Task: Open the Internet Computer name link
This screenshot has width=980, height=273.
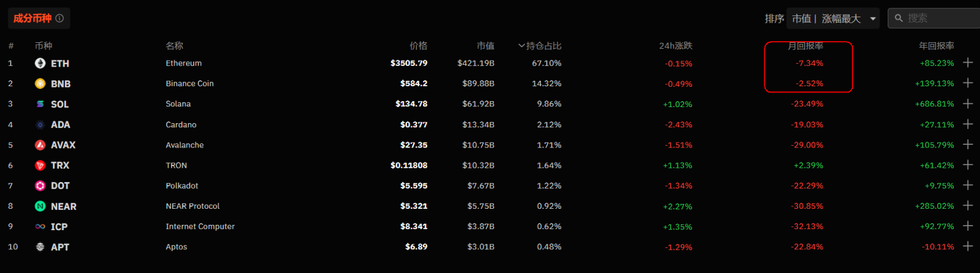Action: coord(200,227)
